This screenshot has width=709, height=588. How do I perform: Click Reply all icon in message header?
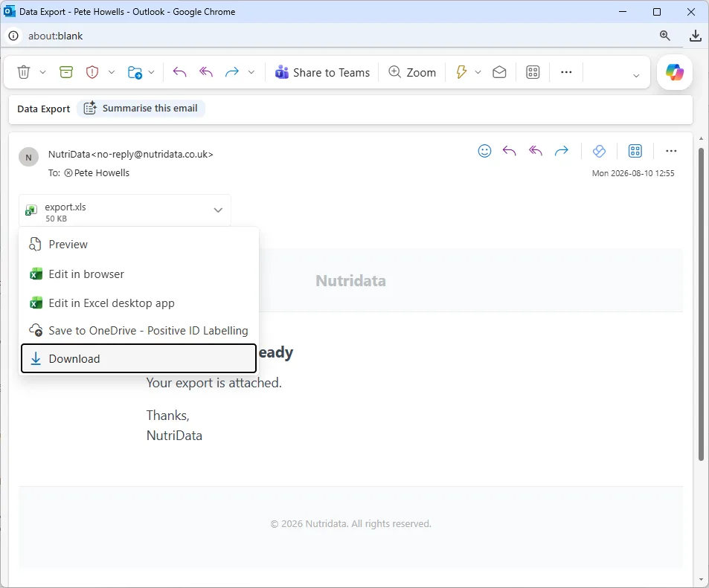(536, 151)
